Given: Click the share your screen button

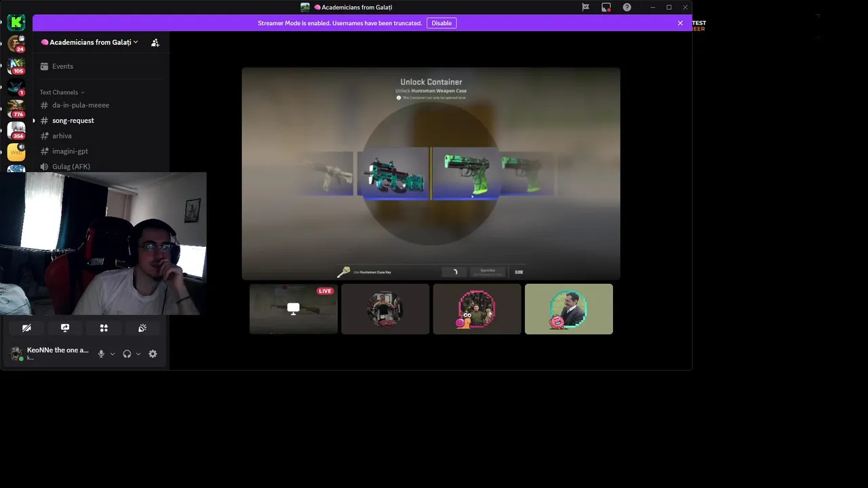Looking at the screenshot, I should click(65, 328).
